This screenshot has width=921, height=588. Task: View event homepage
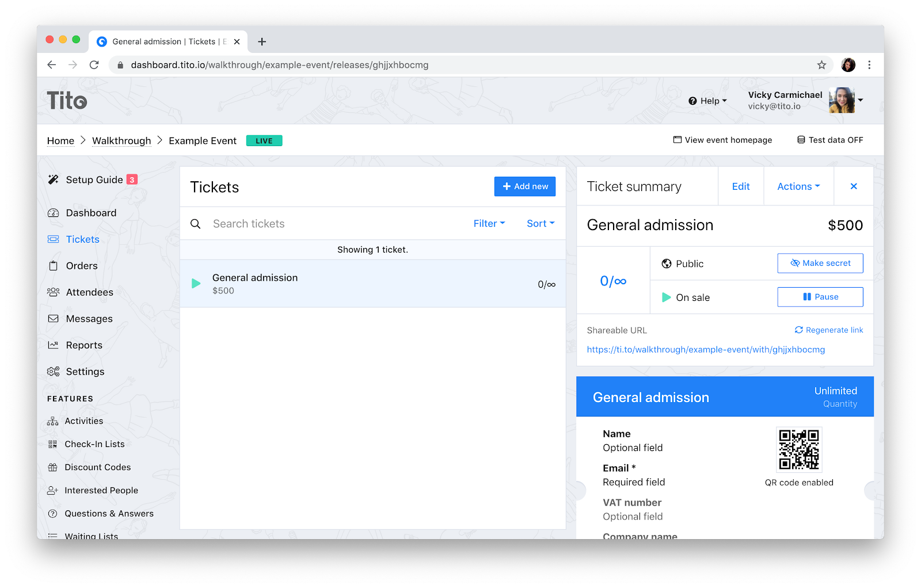722,140
